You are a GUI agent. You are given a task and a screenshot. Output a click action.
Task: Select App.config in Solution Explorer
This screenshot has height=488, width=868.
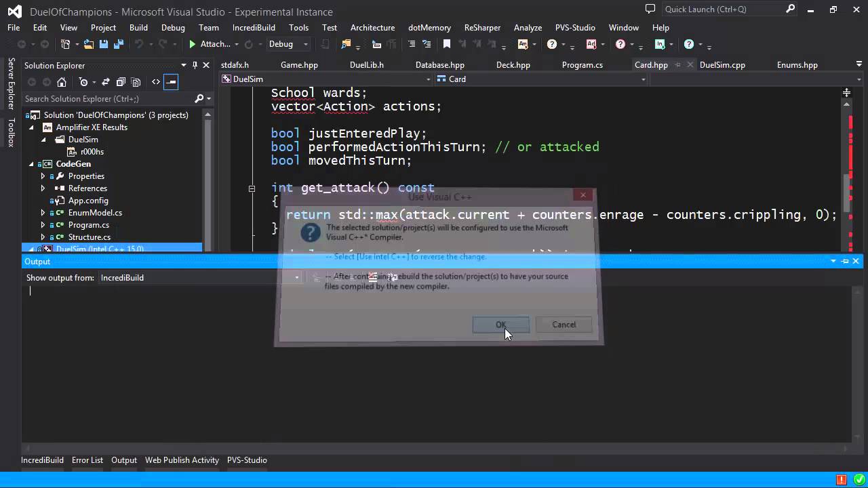point(88,201)
